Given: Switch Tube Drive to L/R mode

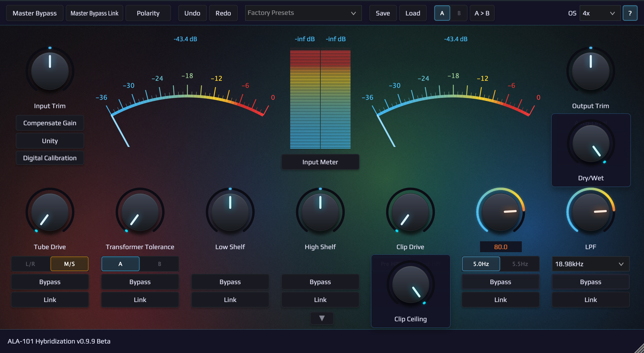Looking at the screenshot, I should coord(30,264).
